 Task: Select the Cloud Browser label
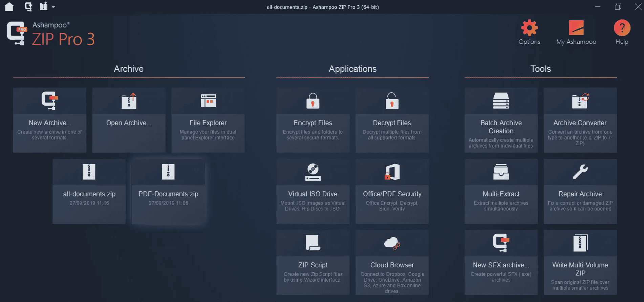392,265
